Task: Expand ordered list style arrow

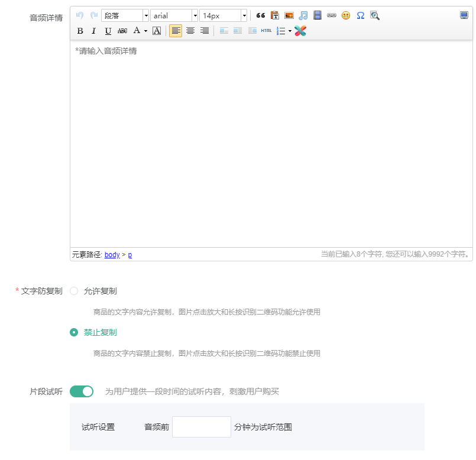Action: (x=290, y=31)
